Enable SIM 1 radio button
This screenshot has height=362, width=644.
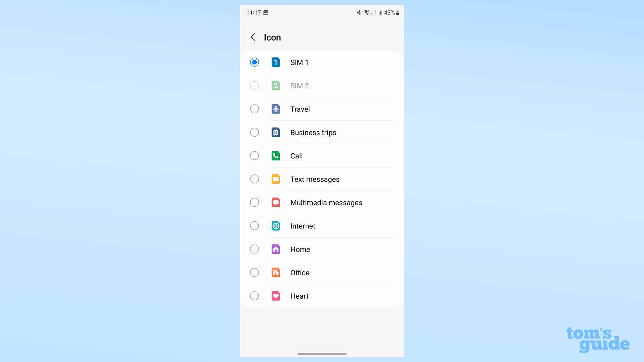pyautogui.click(x=254, y=62)
